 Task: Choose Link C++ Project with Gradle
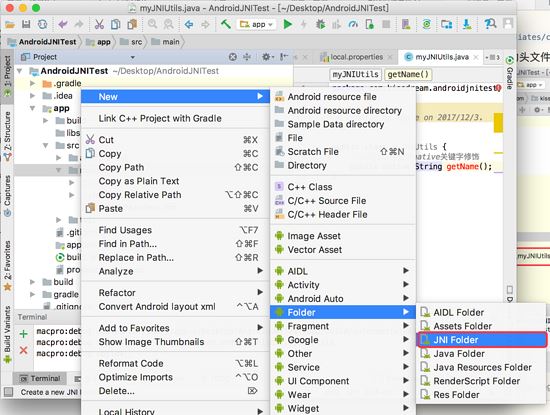[x=175, y=119]
